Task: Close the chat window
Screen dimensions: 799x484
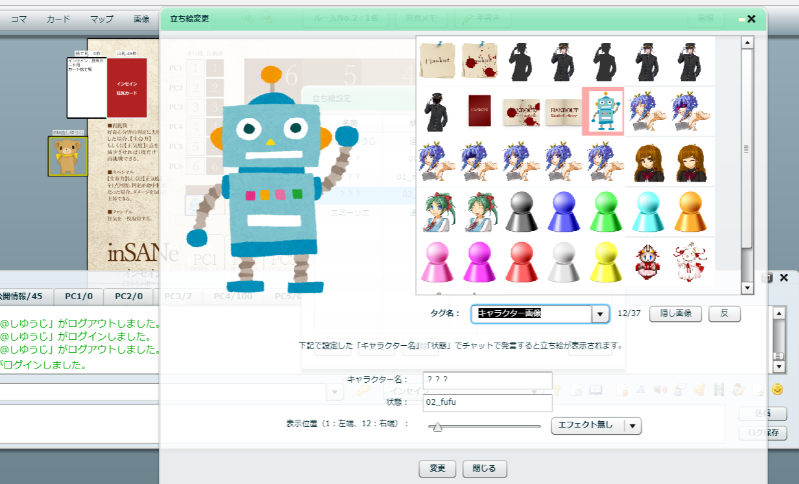Action: (x=784, y=278)
